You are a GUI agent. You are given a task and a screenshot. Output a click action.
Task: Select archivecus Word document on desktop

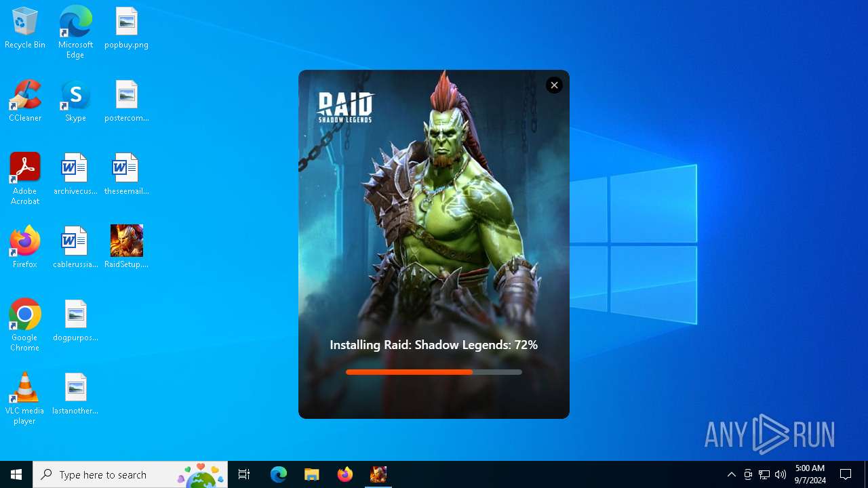coord(75,174)
